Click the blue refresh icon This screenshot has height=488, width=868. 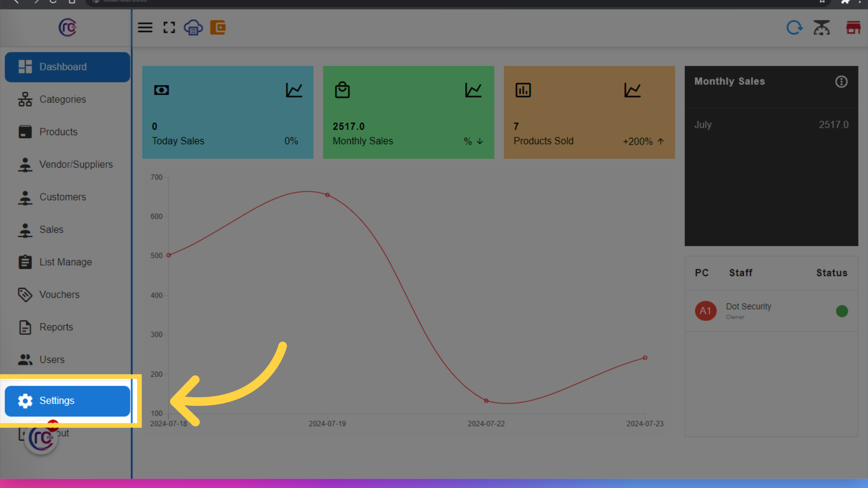[x=794, y=28]
